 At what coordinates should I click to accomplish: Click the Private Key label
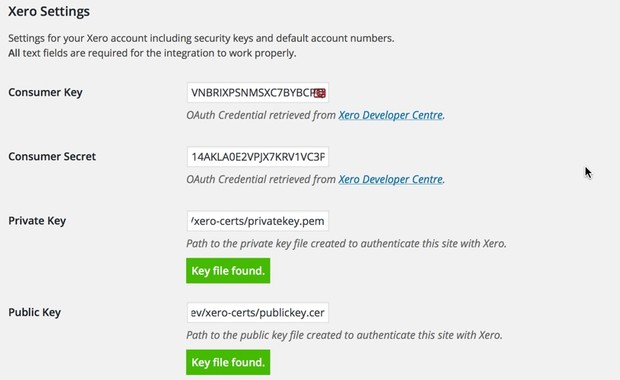coord(37,221)
